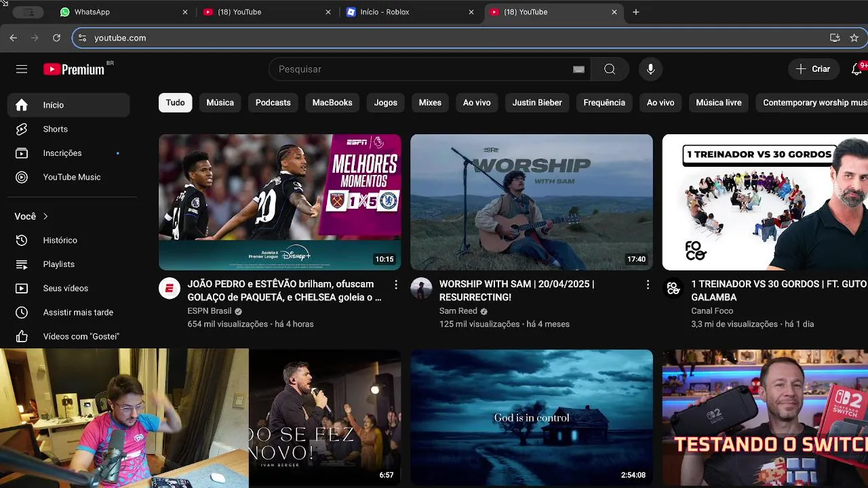Play the God is in control thumbnail
This screenshot has width=868, height=488.
tap(532, 418)
